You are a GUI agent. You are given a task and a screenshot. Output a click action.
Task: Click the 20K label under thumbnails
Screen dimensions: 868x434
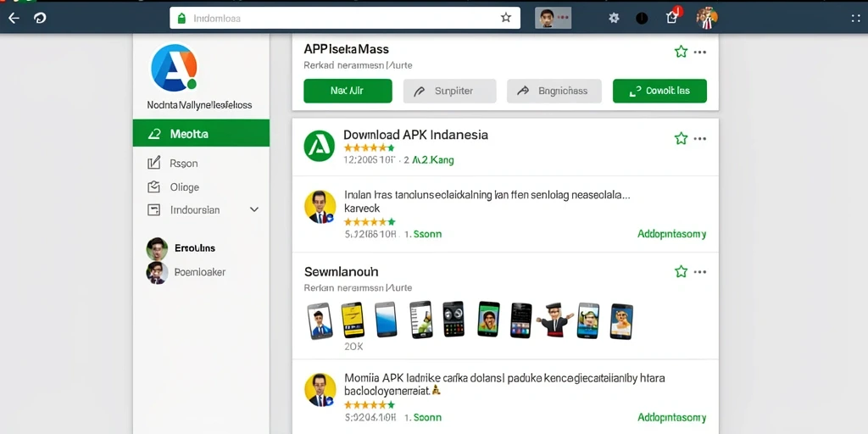(x=353, y=347)
